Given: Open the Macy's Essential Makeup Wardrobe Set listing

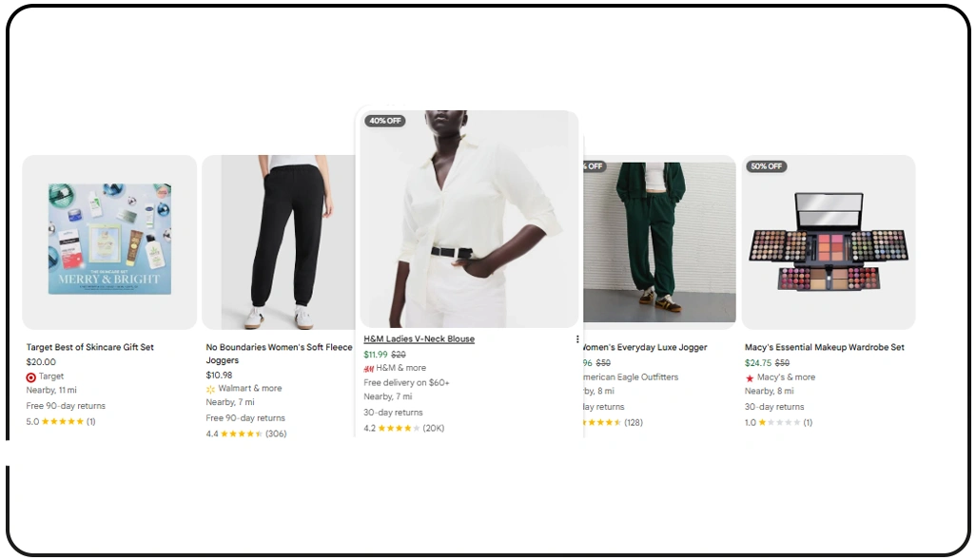Looking at the screenshot, I should coord(826,347).
